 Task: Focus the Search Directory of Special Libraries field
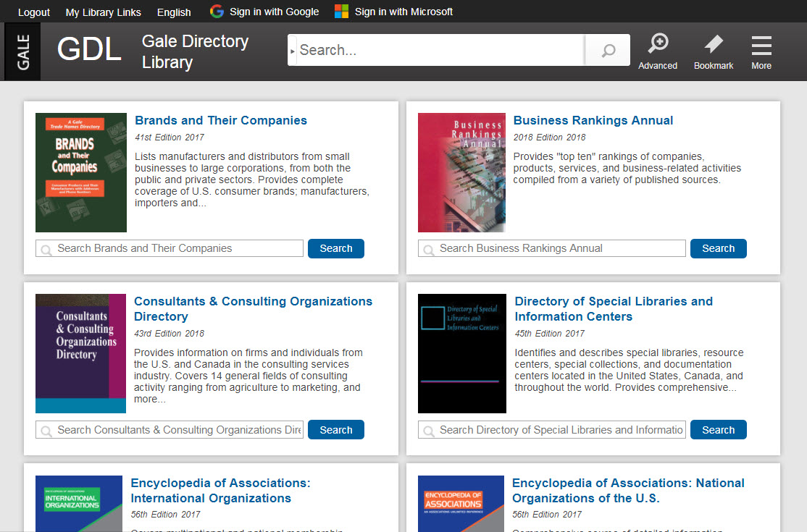552,430
